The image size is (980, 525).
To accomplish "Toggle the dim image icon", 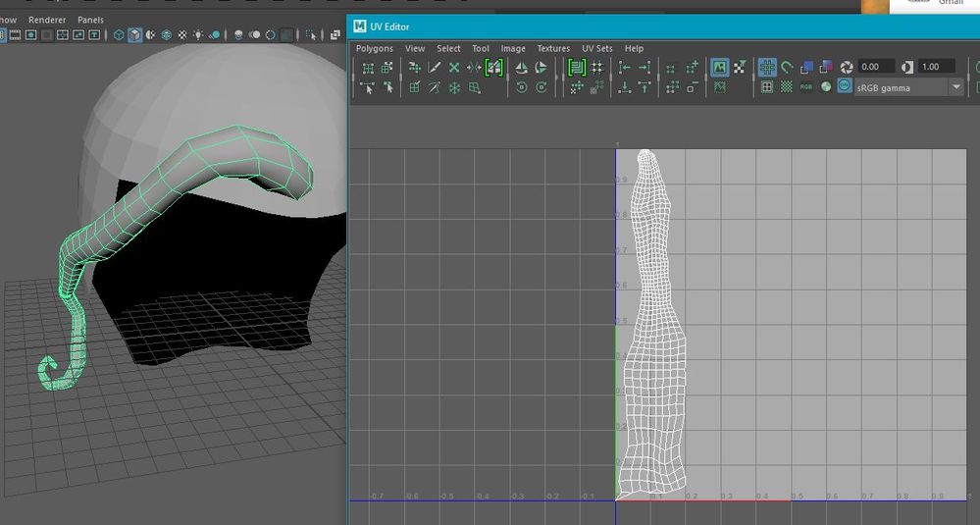I will click(x=720, y=88).
